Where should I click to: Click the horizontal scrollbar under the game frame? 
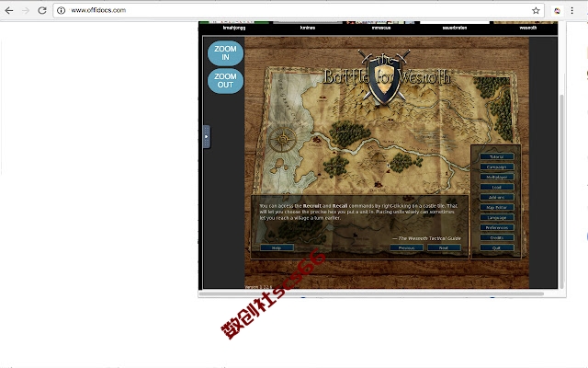coord(371,294)
